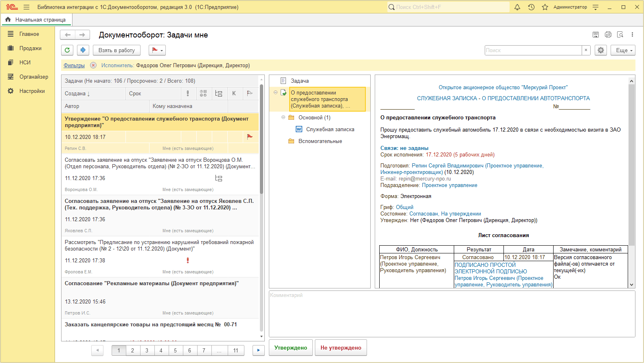Select О предоставлении служебного транспорта tree item
The image size is (644, 363).
[327, 99]
